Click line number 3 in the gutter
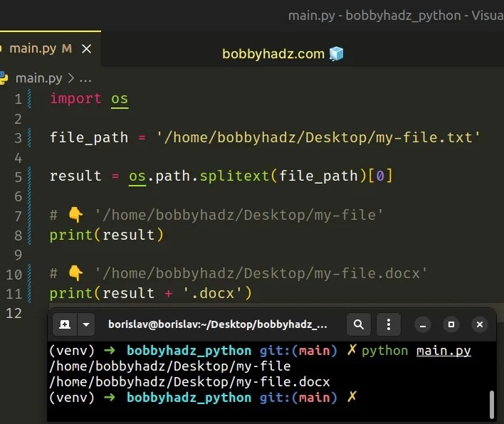The image size is (504, 424). coord(19,138)
